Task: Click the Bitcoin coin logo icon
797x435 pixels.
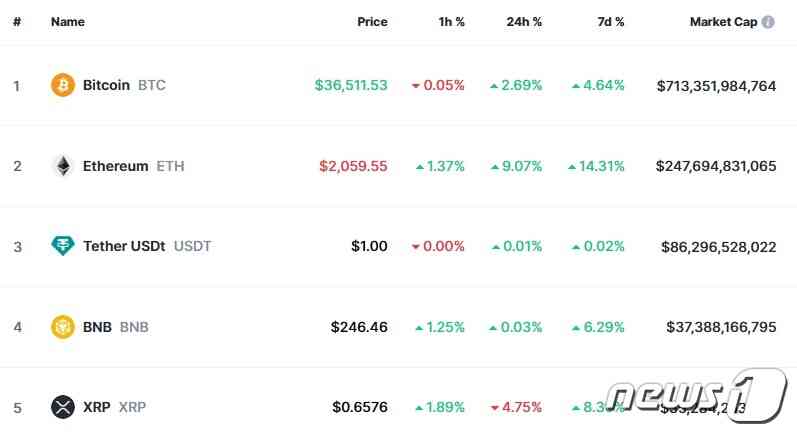Action: (63, 85)
